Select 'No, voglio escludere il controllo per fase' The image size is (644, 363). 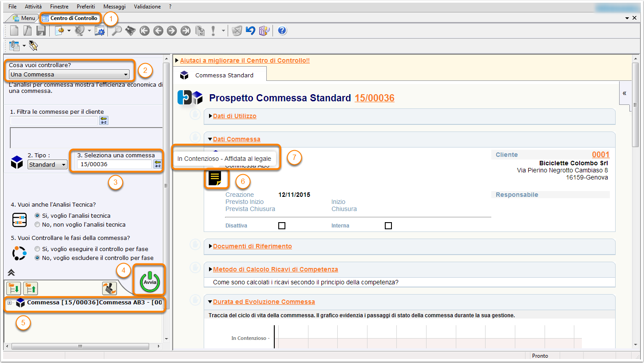pyautogui.click(x=37, y=258)
